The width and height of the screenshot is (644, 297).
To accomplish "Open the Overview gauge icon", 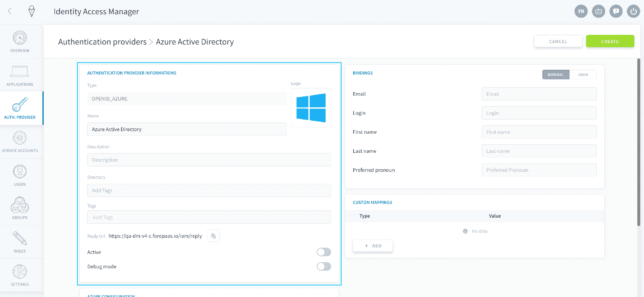I will [20, 38].
